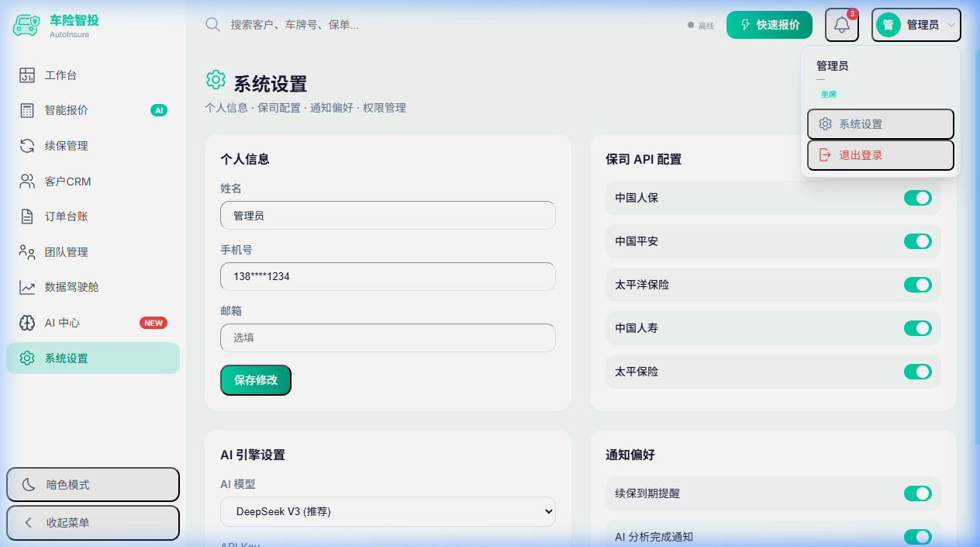Expand the 管理员 account menu

coord(916,24)
